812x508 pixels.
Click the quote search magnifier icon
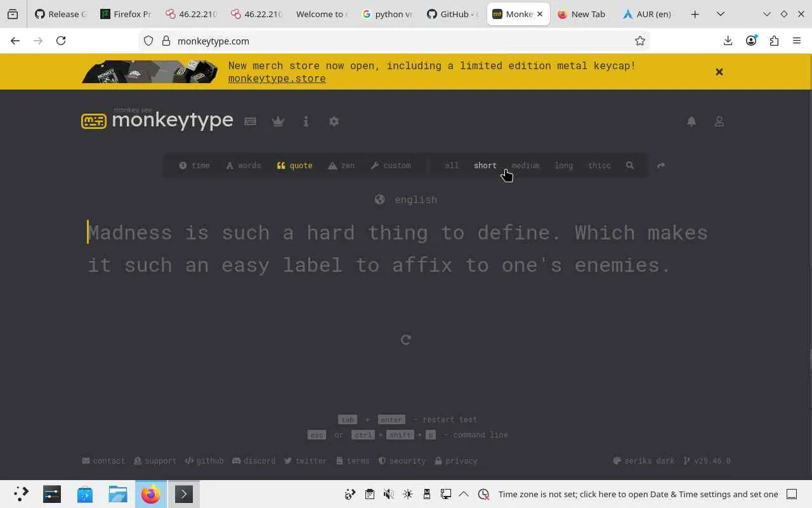click(x=630, y=165)
